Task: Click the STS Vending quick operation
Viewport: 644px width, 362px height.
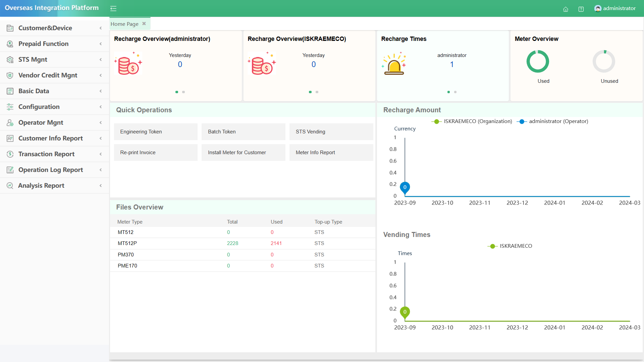Action: coord(331,132)
